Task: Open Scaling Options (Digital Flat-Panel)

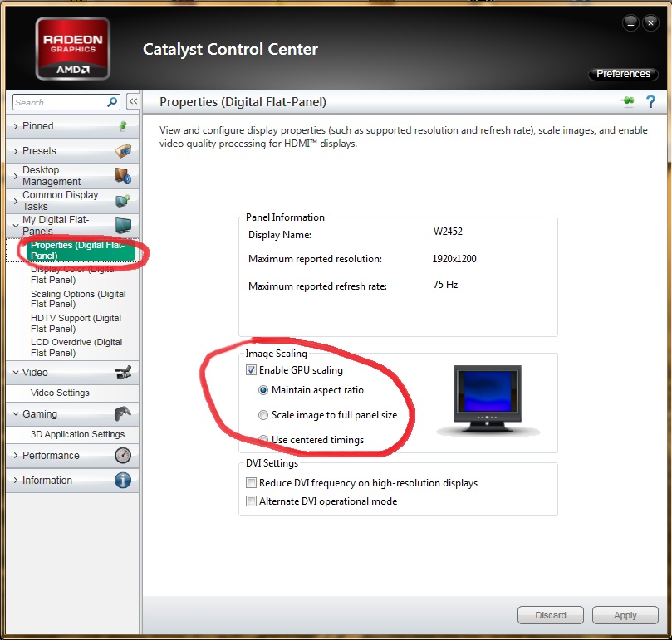Action: (x=78, y=299)
